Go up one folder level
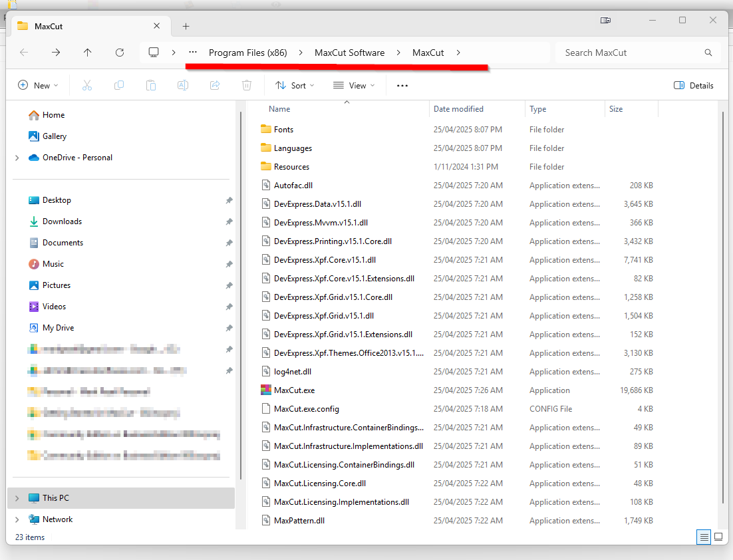The width and height of the screenshot is (733, 560). [x=87, y=53]
